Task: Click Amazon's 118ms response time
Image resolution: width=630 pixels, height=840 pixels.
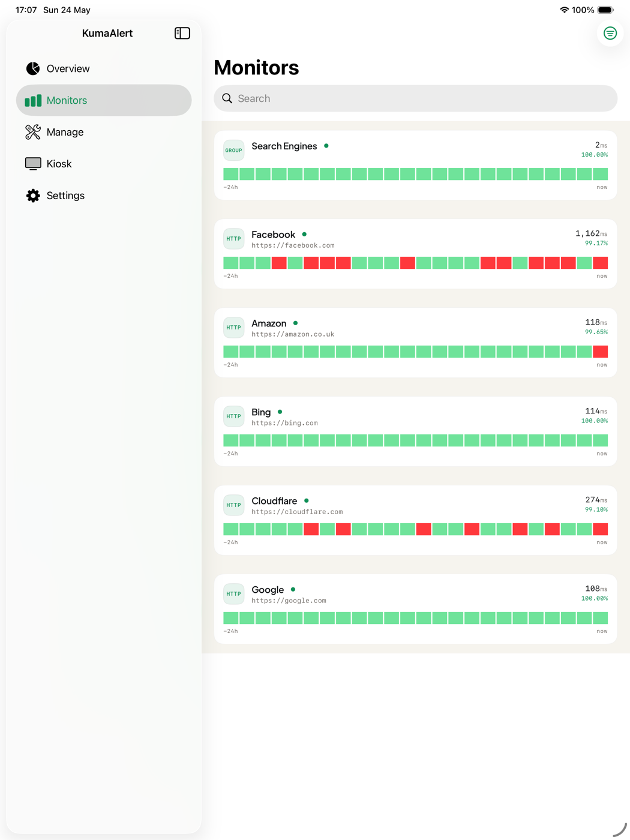Action: (596, 322)
